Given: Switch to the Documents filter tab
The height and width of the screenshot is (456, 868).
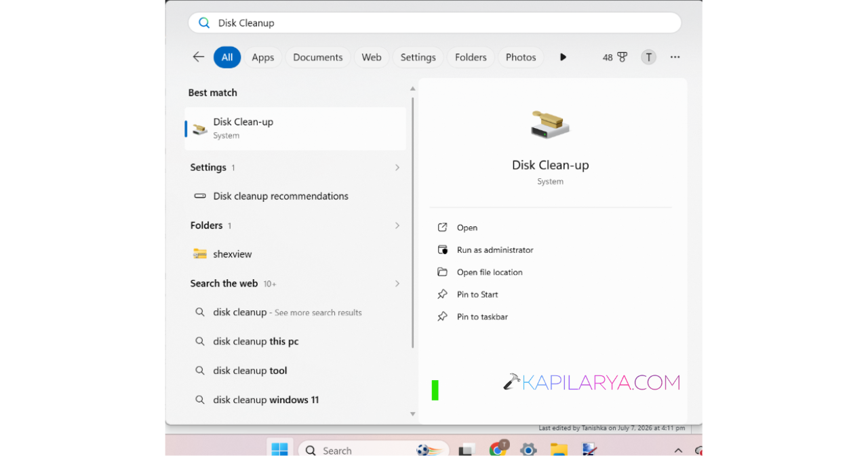Looking at the screenshot, I should [x=318, y=58].
